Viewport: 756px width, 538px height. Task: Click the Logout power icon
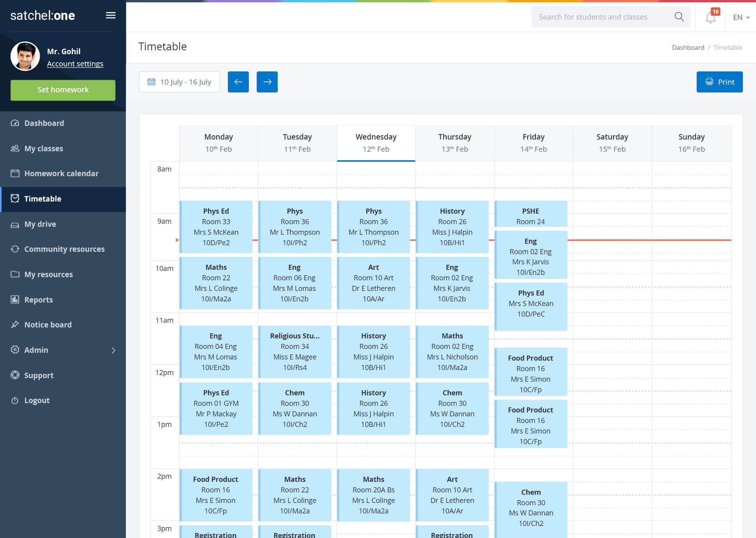coord(15,400)
